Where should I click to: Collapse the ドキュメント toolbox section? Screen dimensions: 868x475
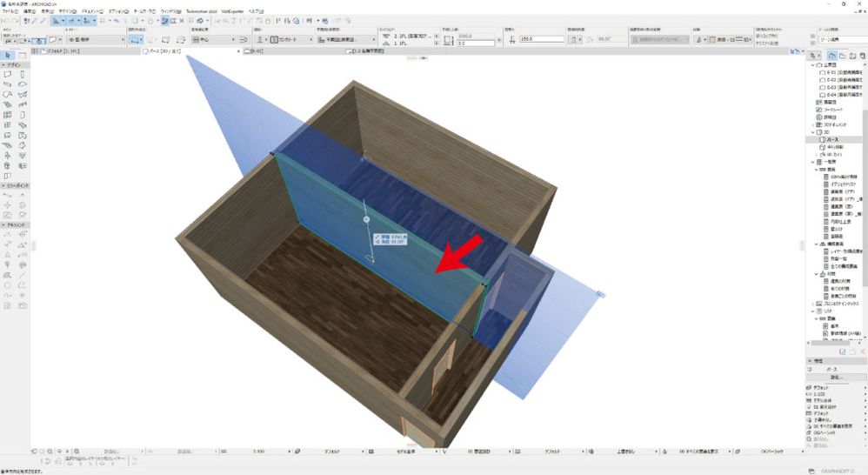[x=3, y=225]
